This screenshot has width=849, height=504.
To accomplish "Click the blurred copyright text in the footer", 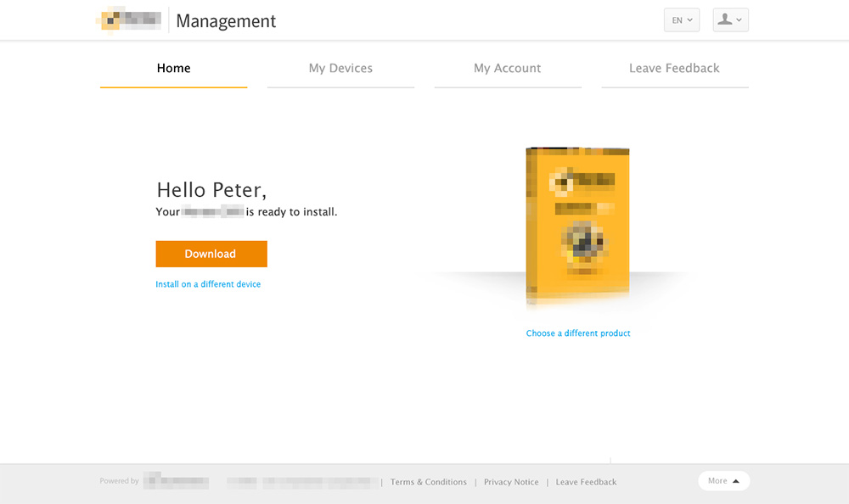I will click(302, 482).
